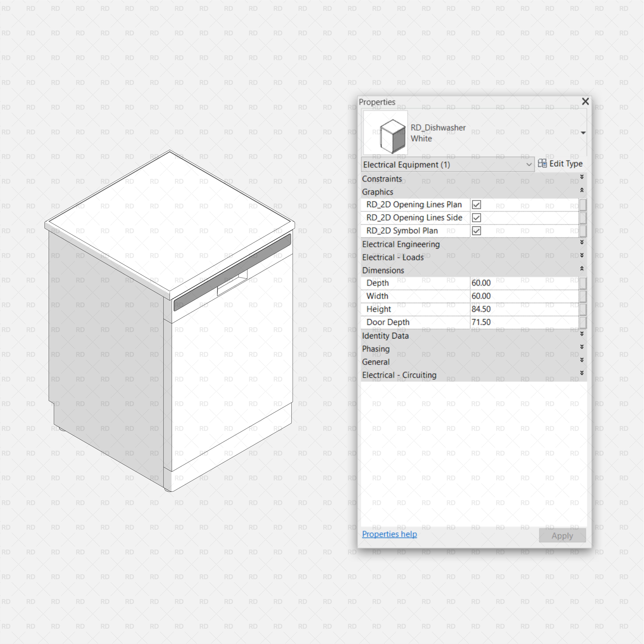Viewport: 644px width, 644px height.
Task: Disable the RD_2D Opening Lines Side checkbox
Action: pyautogui.click(x=477, y=218)
